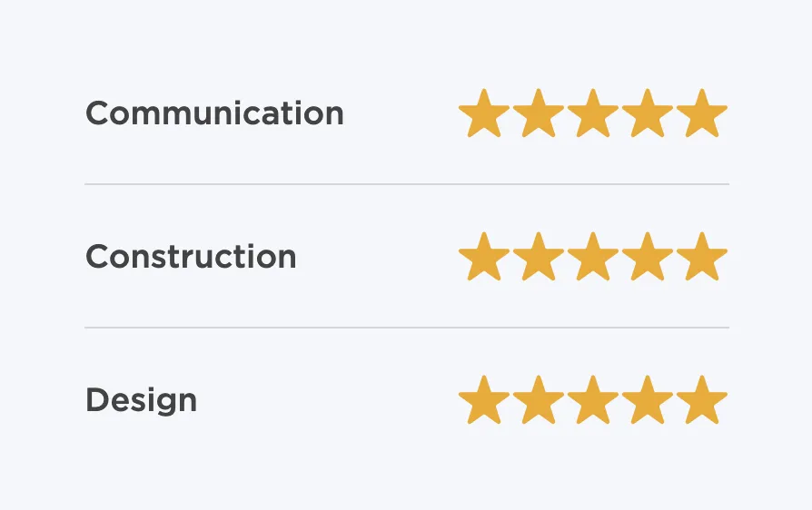812x510 pixels.
Task: Rate Construction three stars
Action: pos(593,257)
